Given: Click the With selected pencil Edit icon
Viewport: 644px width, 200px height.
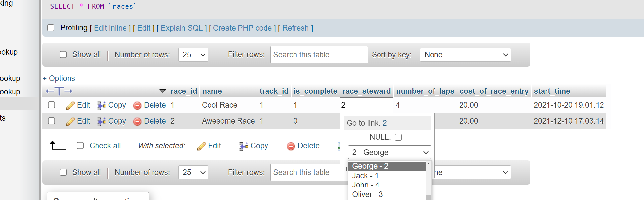Looking at the screenshot, I should (x=201, y=146).
